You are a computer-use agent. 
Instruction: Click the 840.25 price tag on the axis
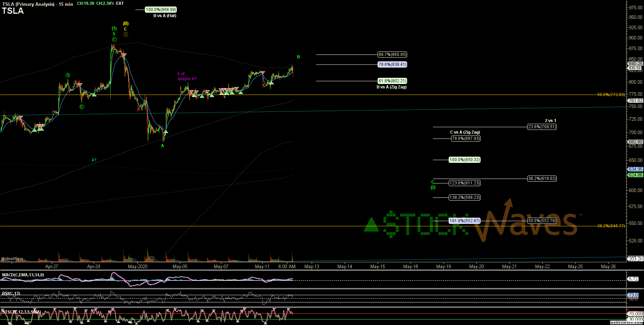635,64
